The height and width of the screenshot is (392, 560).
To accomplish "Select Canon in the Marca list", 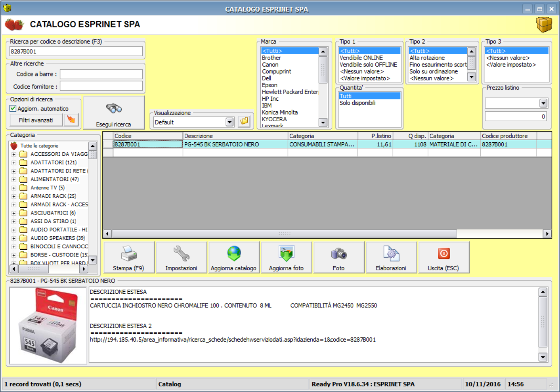I will [270, 65].
